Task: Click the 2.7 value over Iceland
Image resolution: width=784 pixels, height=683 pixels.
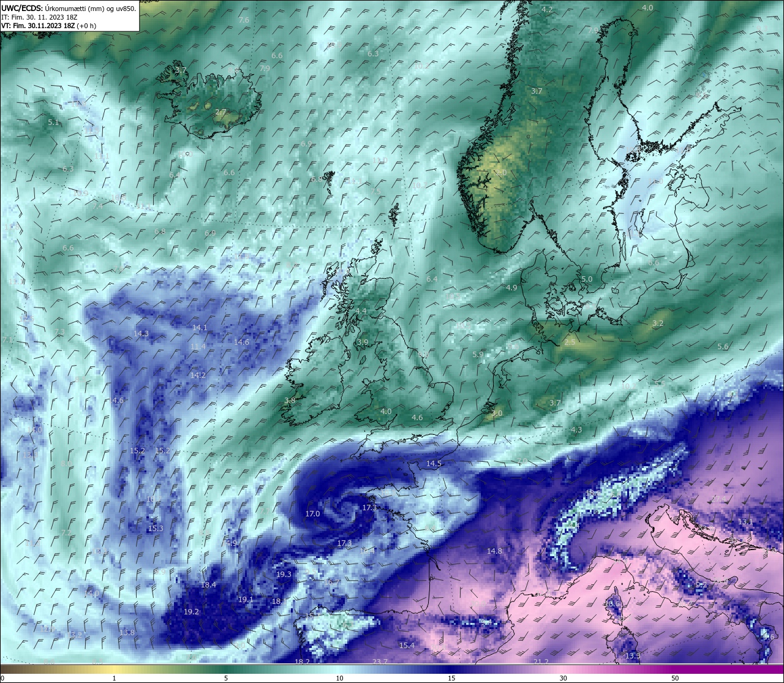Action: click(221, 112)
